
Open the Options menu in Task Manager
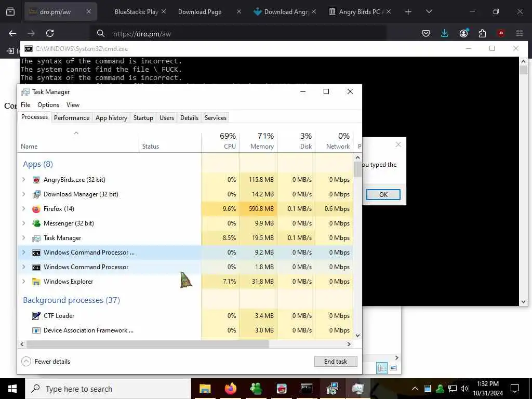[48, 105]
